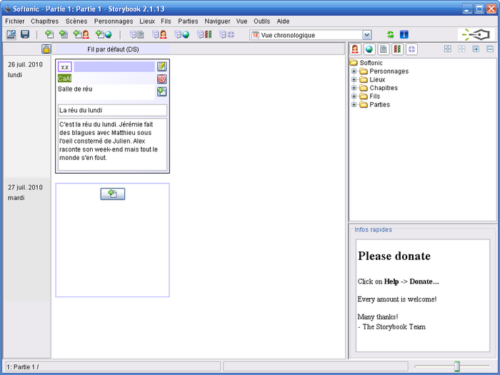Click the scene number box x.x
This screenshot has width=500, height=375.
(65, 67)
